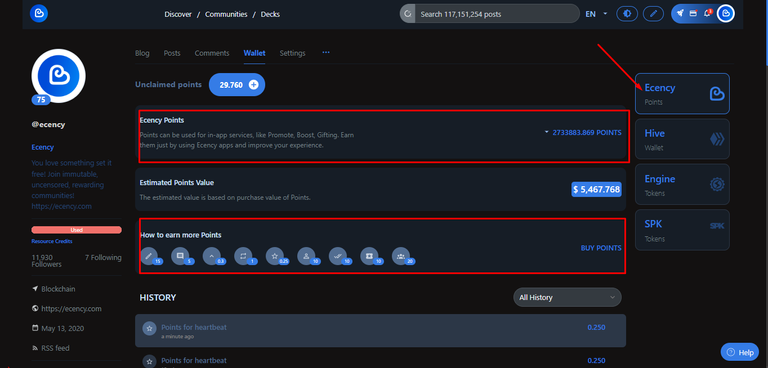Switch to the Posts tab
Image resolution: width=768 pixels, height=368 pixels.
coord(172,53)
